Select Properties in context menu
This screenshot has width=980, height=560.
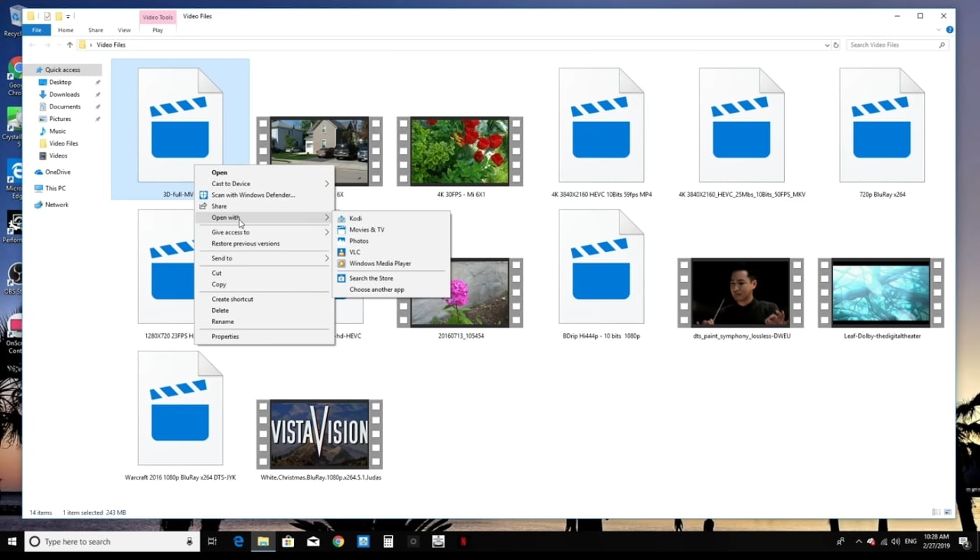coord(225,336)
